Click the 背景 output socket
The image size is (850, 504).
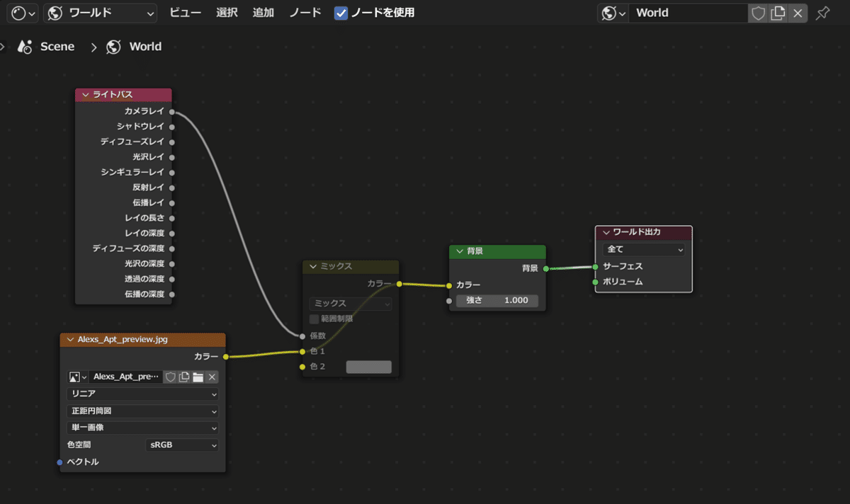pyautogui.click(x=545, y=268)
